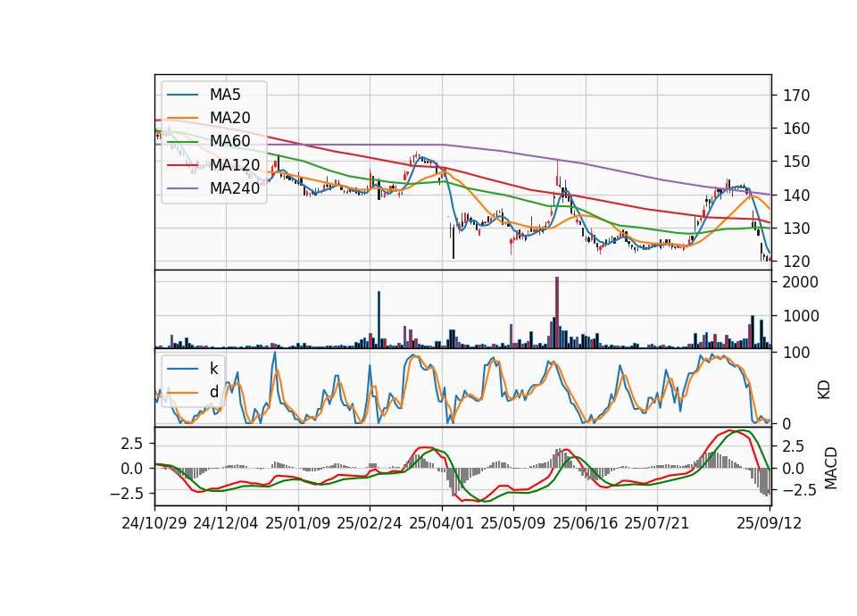857x616 pixels.
Task: Click the 170 price axis tick label
Action: click(796, 96)
